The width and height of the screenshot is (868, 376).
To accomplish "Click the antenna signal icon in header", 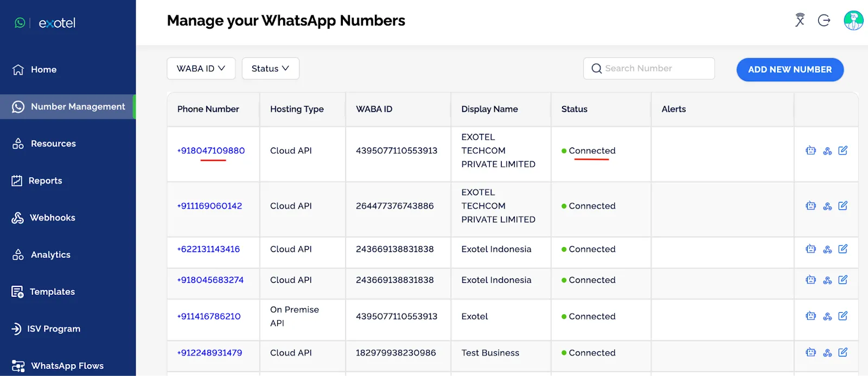I will point(800,20).
